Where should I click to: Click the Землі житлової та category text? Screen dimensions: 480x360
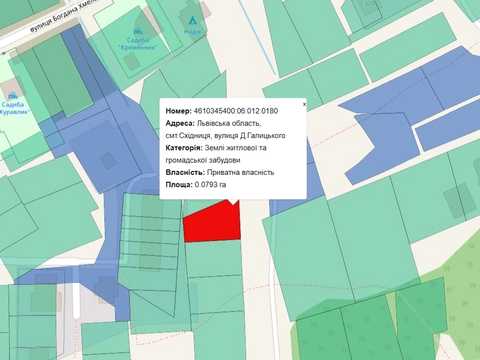click(x=235, y=148)
